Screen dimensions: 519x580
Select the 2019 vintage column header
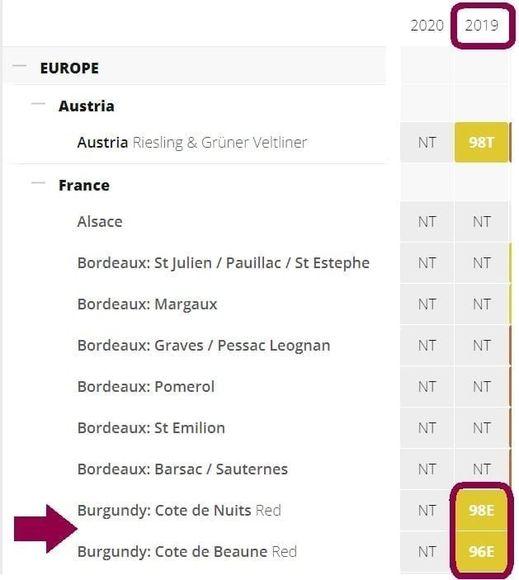[482, 26]
